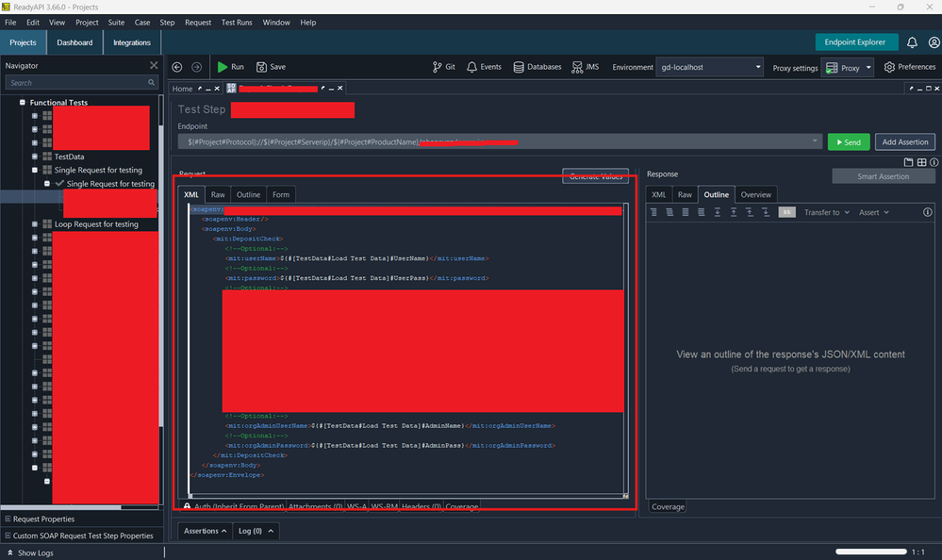Open the Databases icon
Screen dimensions: 942x560
pyautogui.click(x=519, y=67)
